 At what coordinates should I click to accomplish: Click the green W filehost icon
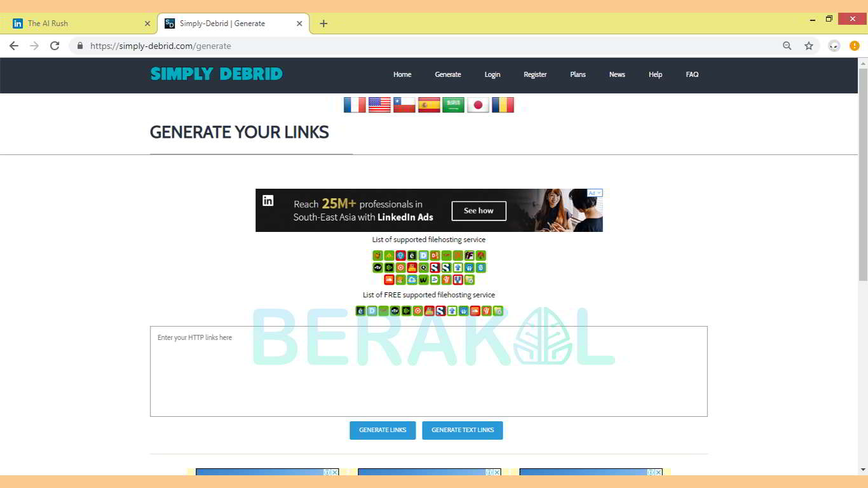[x=423, y=280]
